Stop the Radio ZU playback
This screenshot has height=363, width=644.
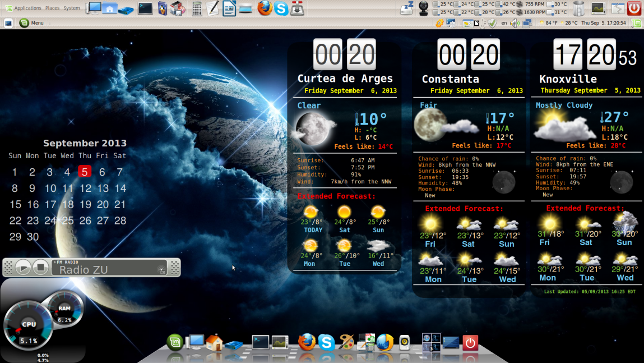40,268
